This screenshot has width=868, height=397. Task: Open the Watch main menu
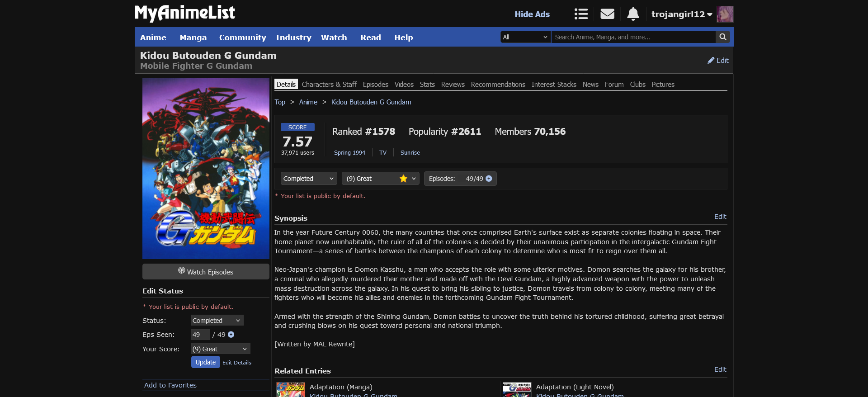tap(334, 38)
